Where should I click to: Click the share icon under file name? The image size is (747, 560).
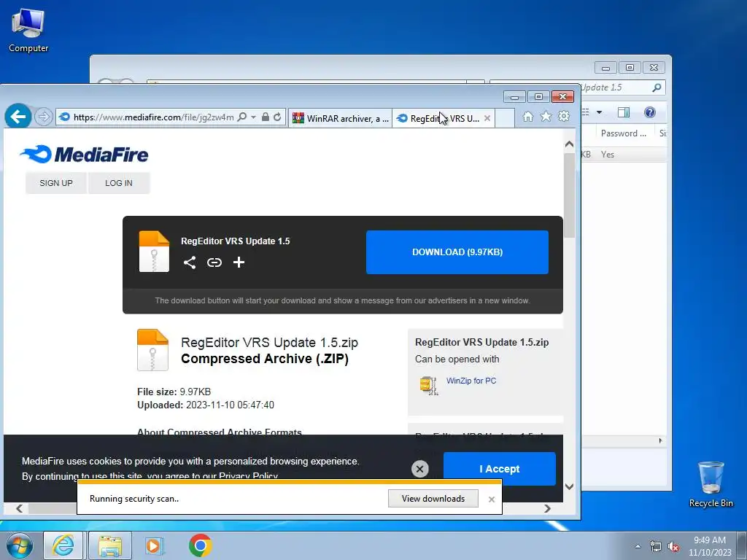point(190,262)
